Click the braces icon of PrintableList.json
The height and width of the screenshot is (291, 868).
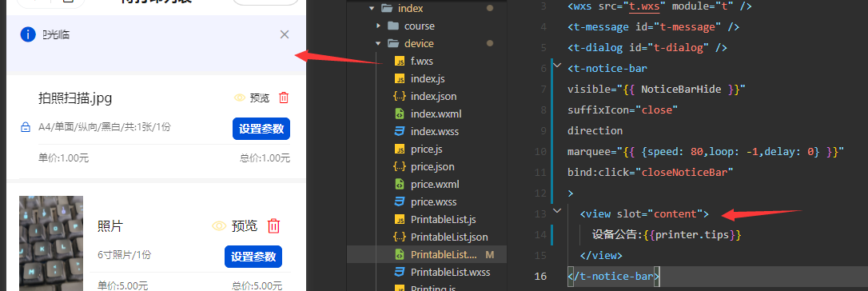[399, 237]
